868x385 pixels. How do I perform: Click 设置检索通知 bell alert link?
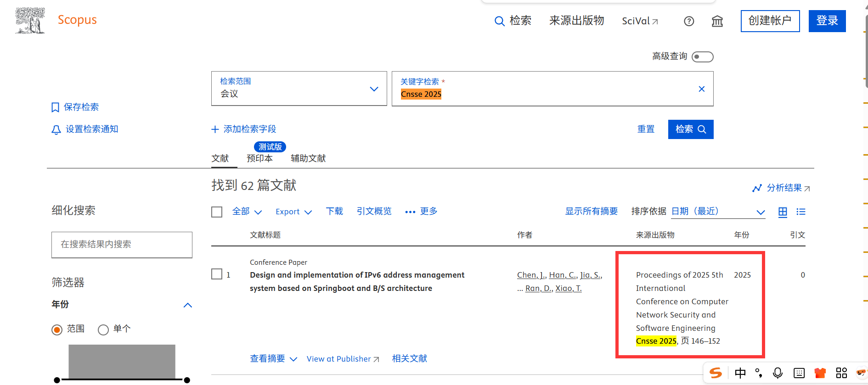[85, 129]
